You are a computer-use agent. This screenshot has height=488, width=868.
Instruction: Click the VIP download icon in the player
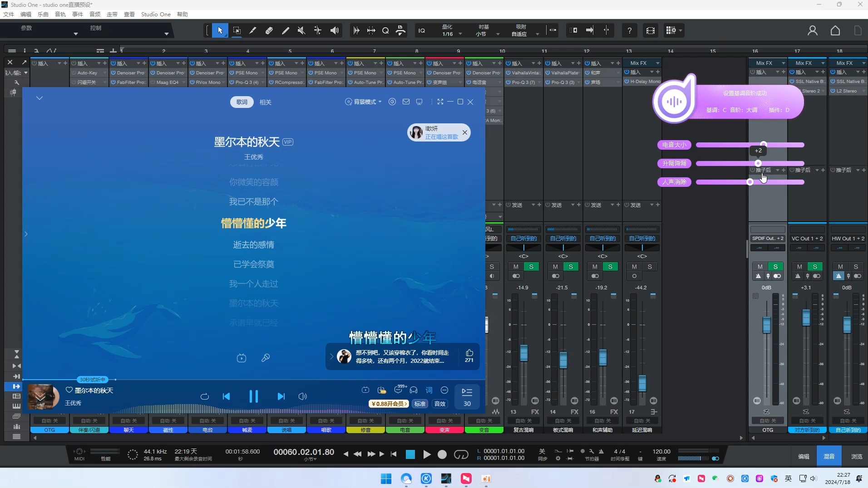point(382,390)
